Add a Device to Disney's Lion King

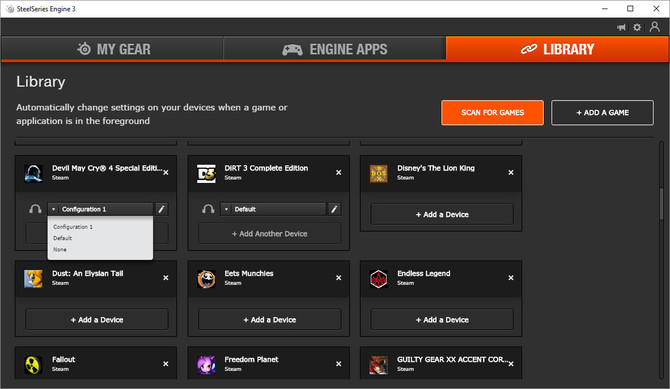coord(442,214)
